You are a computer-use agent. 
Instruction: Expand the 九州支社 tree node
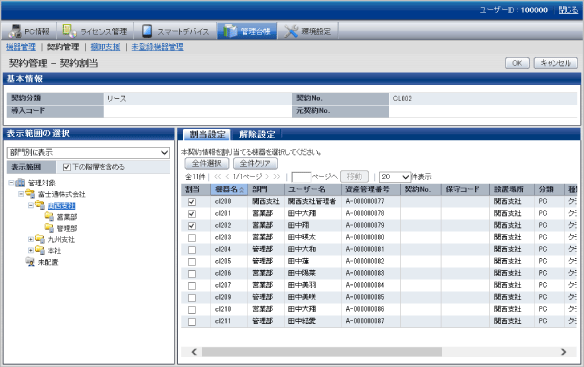tap(31, 239)
